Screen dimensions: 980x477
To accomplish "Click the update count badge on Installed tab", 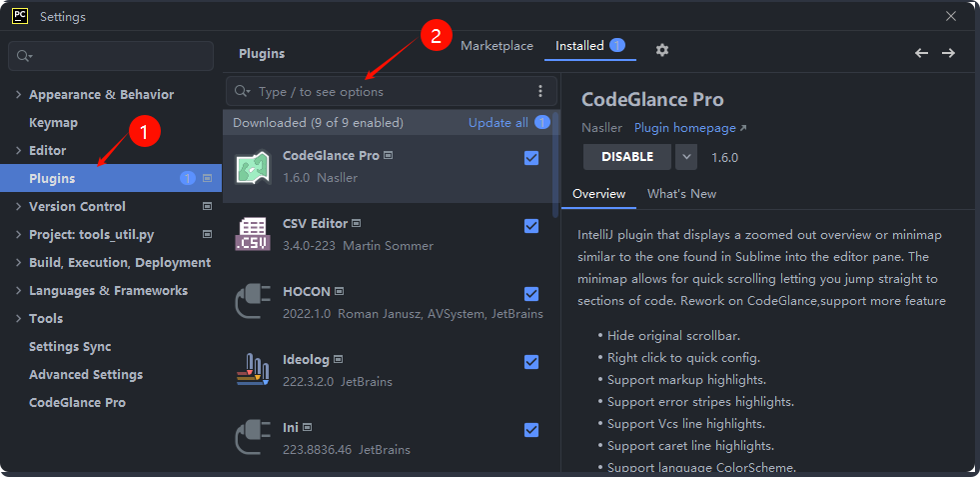I will coord(617,45).
